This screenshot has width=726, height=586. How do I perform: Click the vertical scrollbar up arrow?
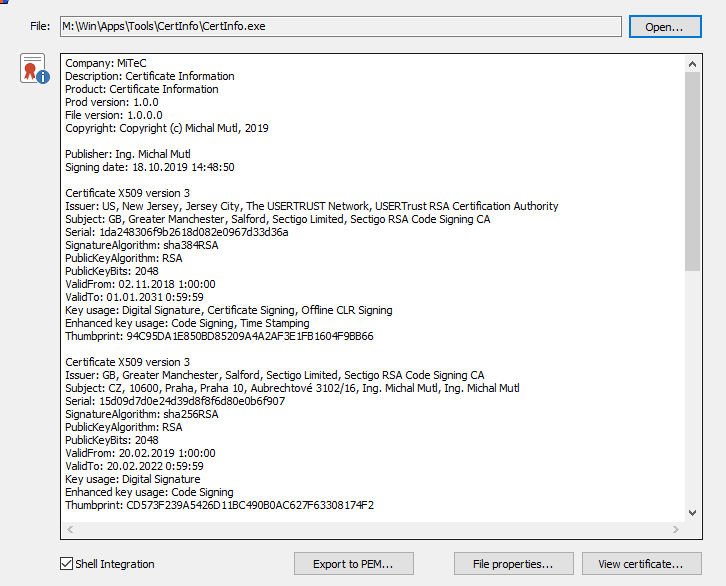coord(692,64)
